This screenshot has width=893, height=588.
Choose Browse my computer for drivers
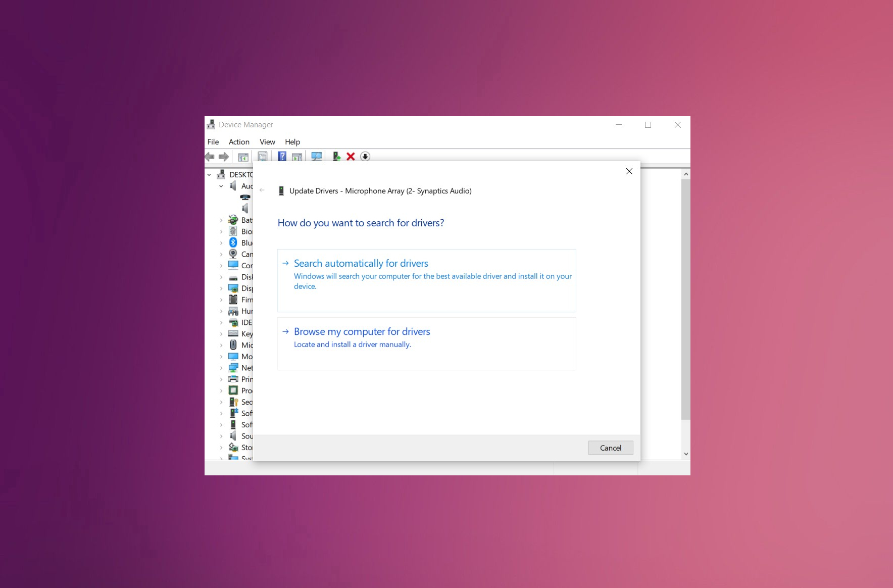427,344
